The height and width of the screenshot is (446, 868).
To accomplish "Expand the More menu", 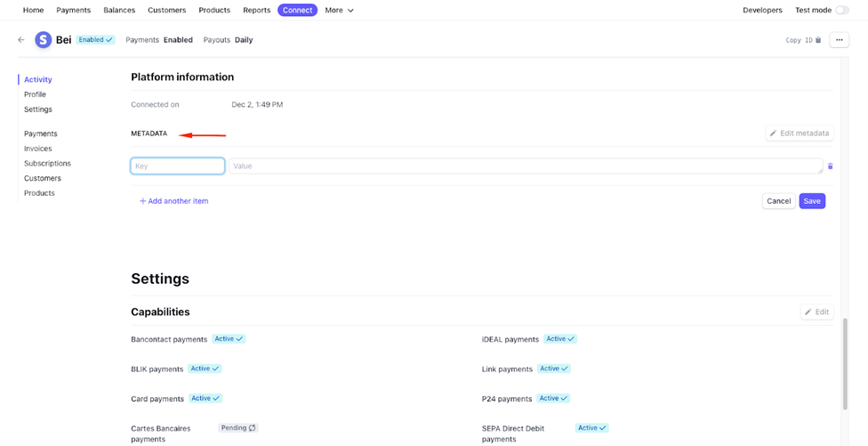I will (340, 10).
